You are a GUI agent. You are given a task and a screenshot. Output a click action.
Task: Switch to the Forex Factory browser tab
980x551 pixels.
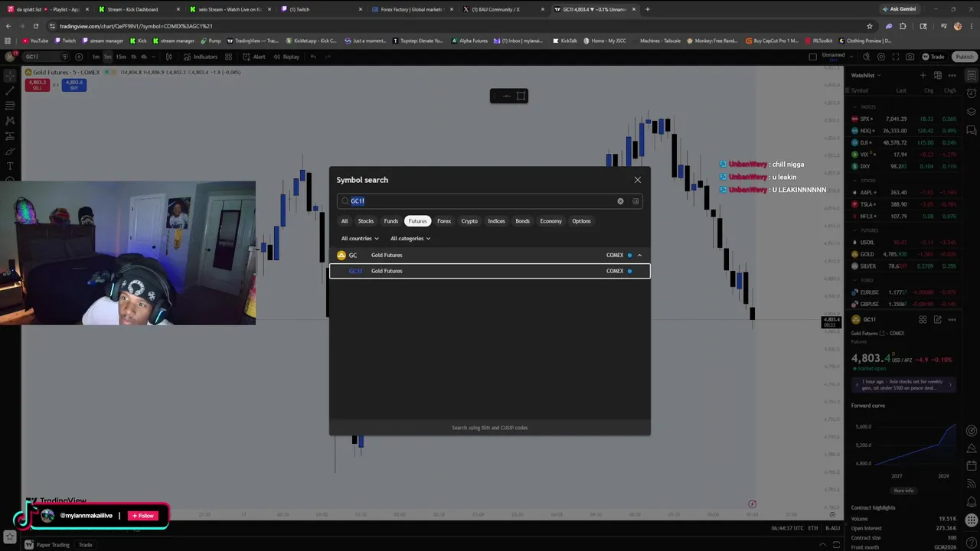coord(411,9)
